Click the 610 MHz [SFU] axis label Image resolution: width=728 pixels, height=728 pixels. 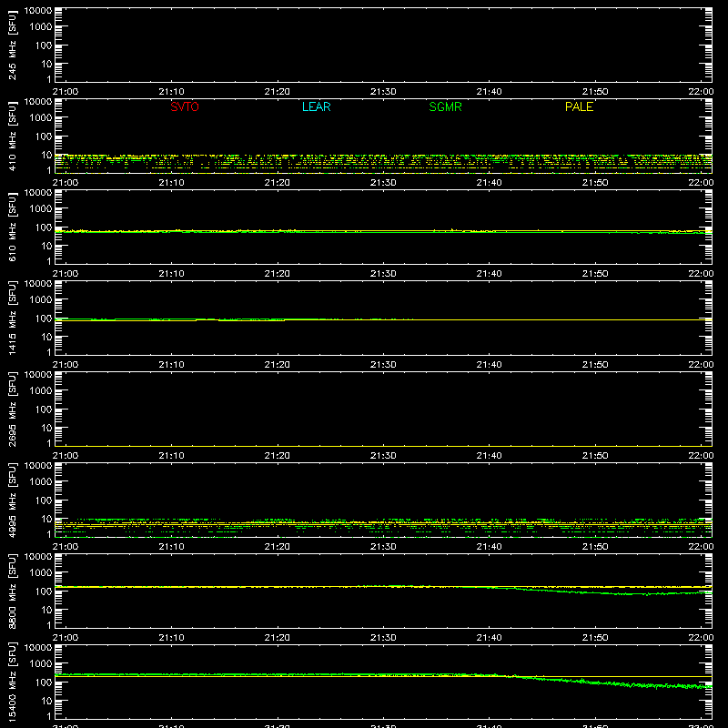pos(12,227)
